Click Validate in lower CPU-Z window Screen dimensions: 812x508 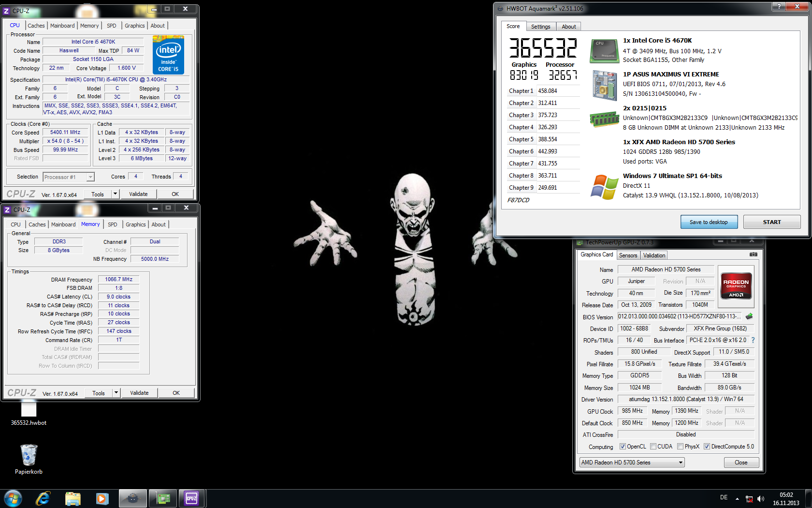[x=139, y=393]
